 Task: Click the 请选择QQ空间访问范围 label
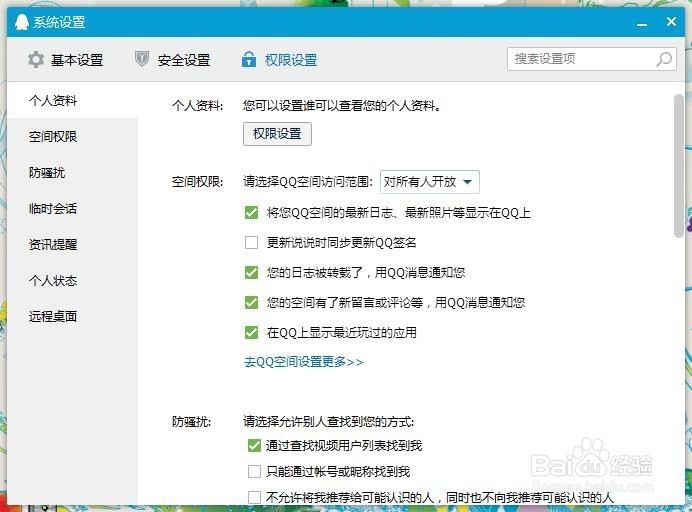click(308, 181)
